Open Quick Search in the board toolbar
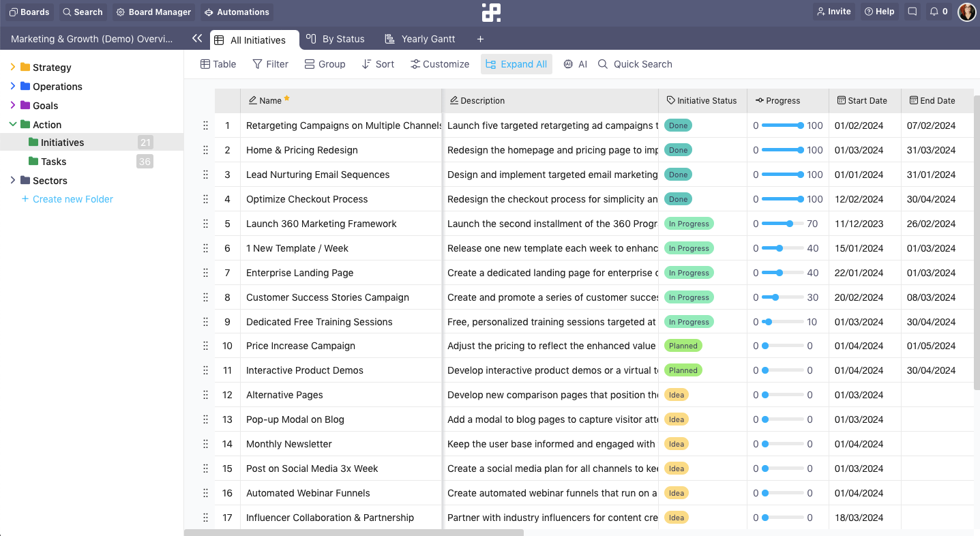The width and height of the screenshot is (980, 536). [x=634, y=63]
